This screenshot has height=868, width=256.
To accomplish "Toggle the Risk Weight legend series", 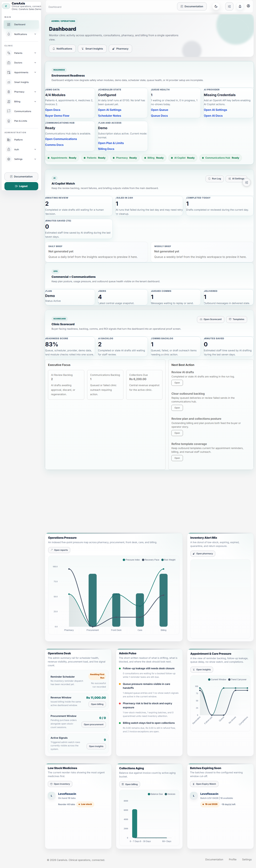I will click(168, 560).
